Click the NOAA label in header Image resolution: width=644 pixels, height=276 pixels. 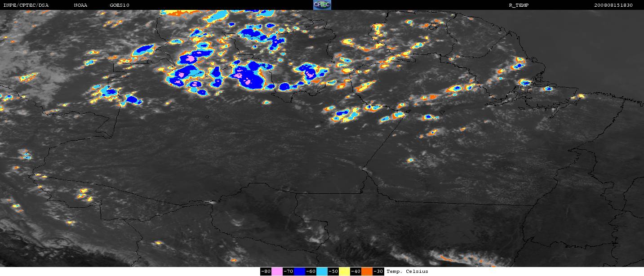[x=80, y=4]
